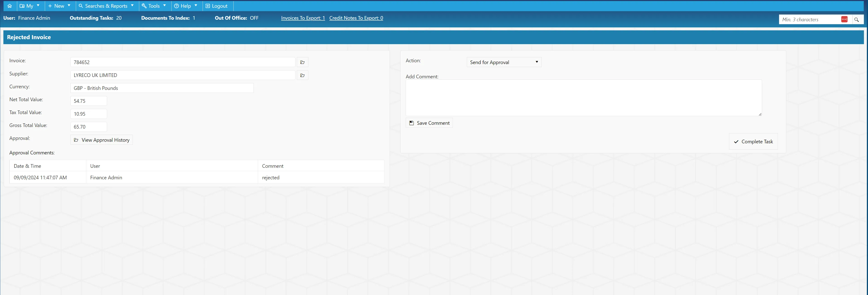Expand the Action dropdown showing Send for Approval

click(504, 62)
